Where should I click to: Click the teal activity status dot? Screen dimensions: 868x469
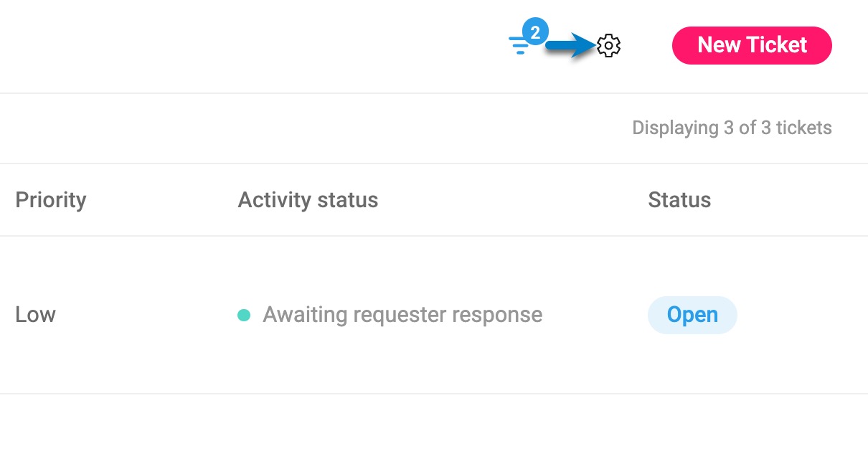coord(244,315)
